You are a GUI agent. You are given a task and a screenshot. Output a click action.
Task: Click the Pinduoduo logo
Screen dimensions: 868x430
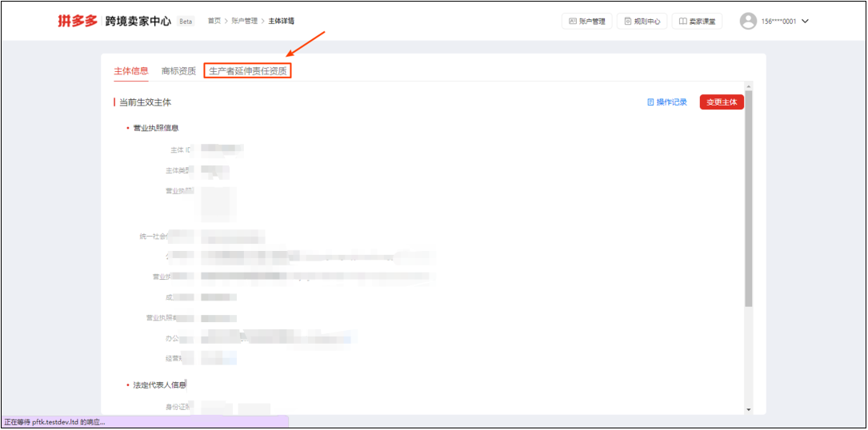pos(78,22)
